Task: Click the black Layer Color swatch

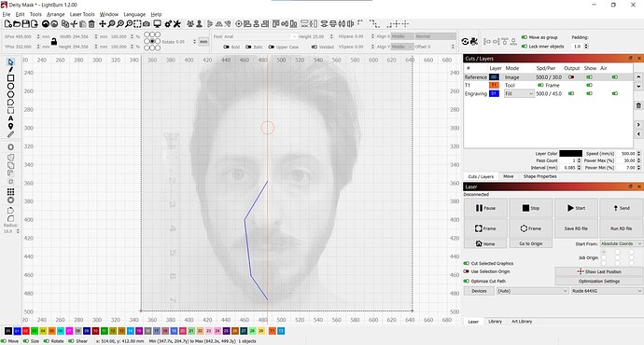Action: (x=570, y=154)
